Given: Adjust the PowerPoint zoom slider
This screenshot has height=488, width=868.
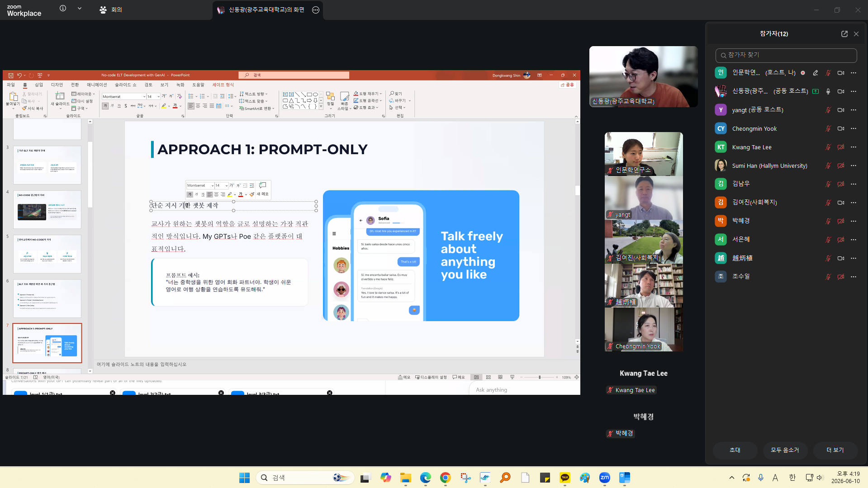Looking at the screenshot, I should (539, 377).
